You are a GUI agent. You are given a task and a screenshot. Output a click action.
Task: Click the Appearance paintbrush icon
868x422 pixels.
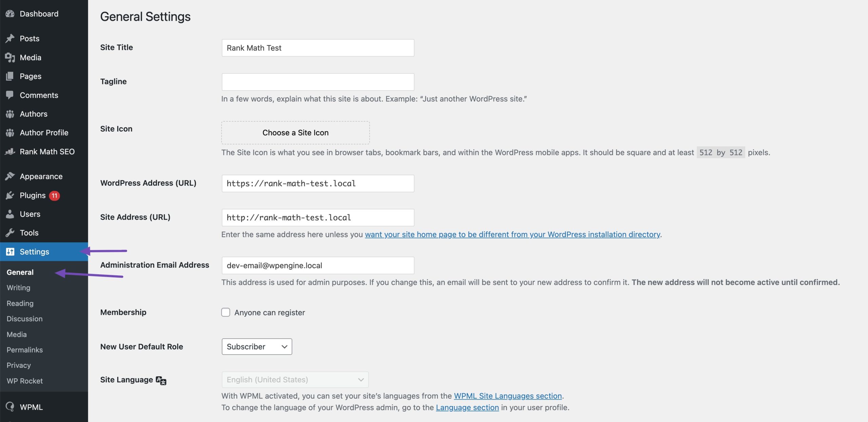(10, 176)
